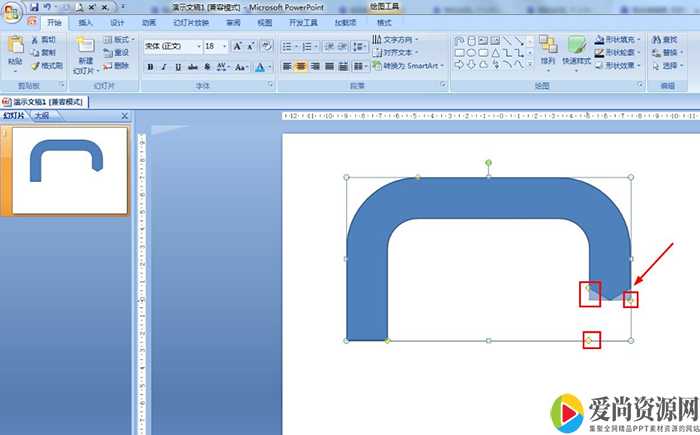Click the Office button logo
700x435 pixels.
(13, 10)
